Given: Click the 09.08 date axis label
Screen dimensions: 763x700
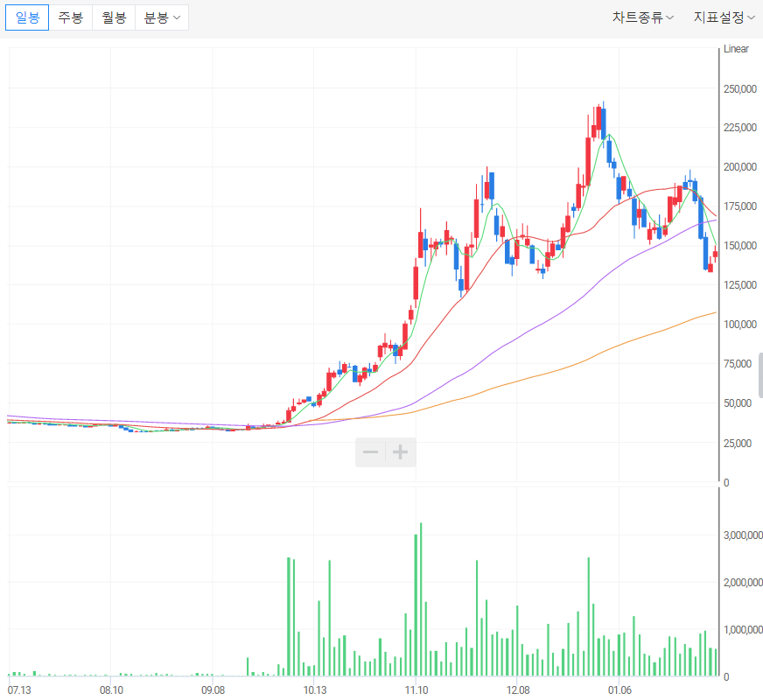Looking at the screenshot, I should click(x=213, y=690).
